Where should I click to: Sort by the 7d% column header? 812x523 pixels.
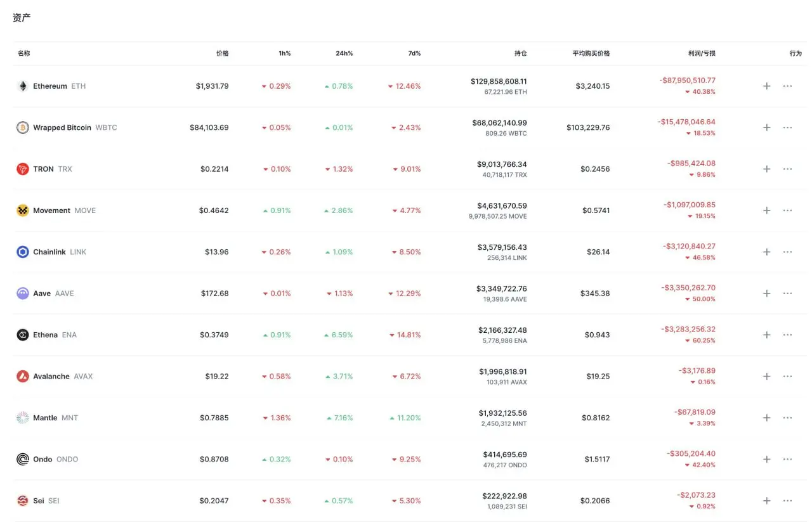[414, 53]
